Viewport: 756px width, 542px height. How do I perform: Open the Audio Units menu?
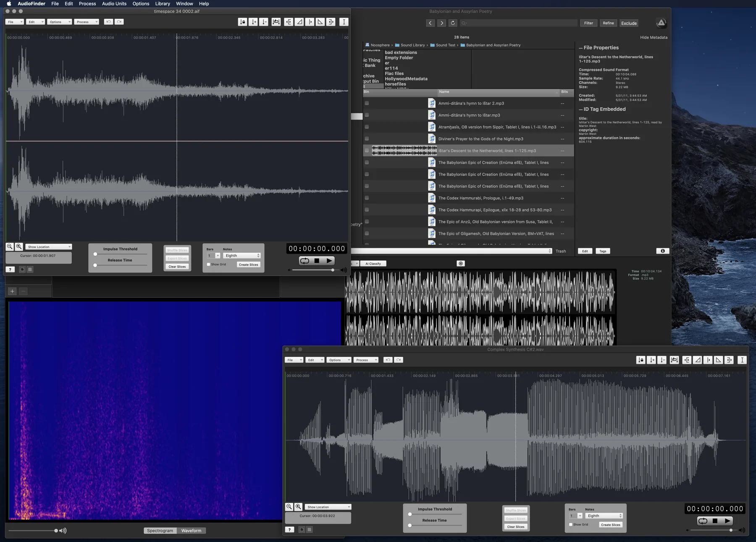pos(114,3)
